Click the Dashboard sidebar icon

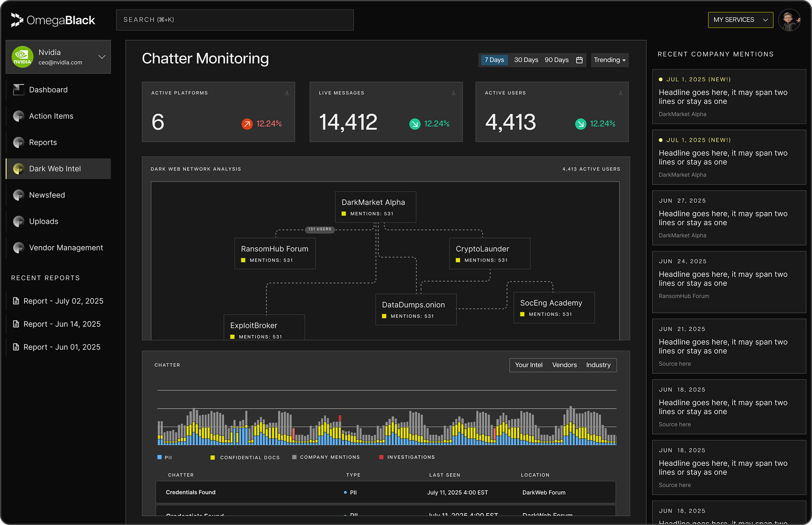point(18,90)
